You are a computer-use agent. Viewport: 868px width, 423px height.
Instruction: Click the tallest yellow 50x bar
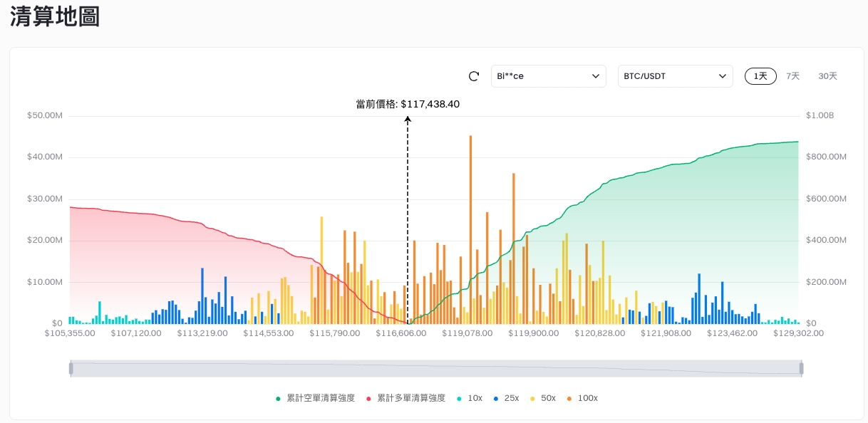321,271
